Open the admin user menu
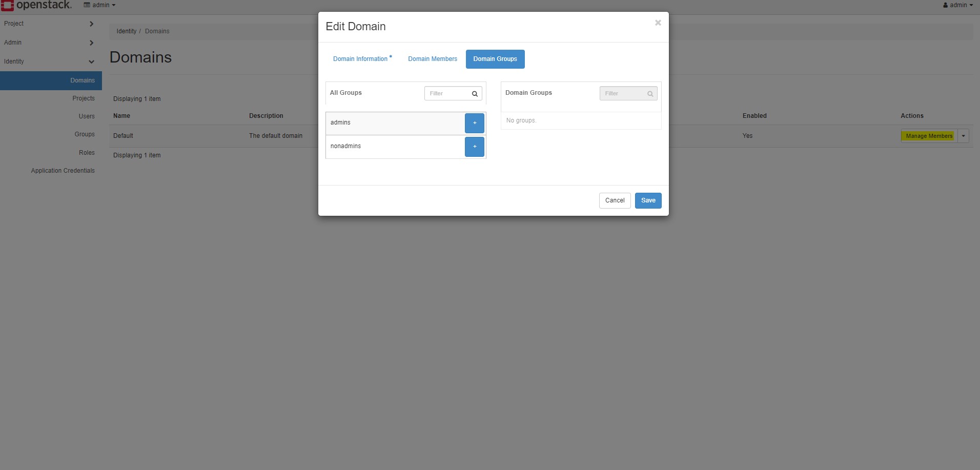 coord(958,5)
